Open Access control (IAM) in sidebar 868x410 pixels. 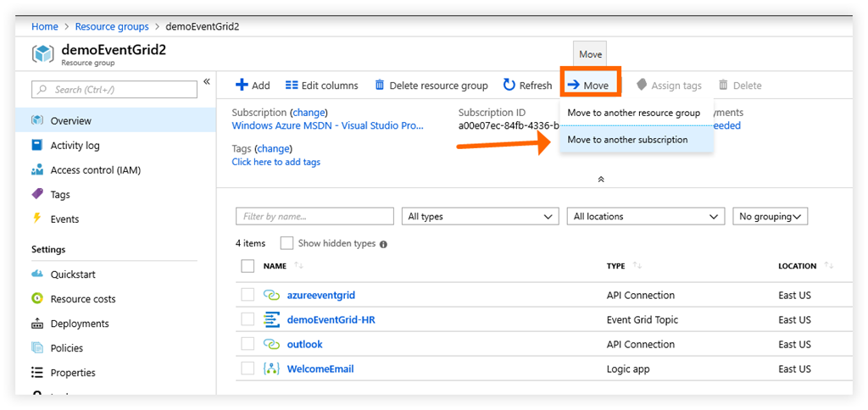pyautogui.click(x=95, y=170)
